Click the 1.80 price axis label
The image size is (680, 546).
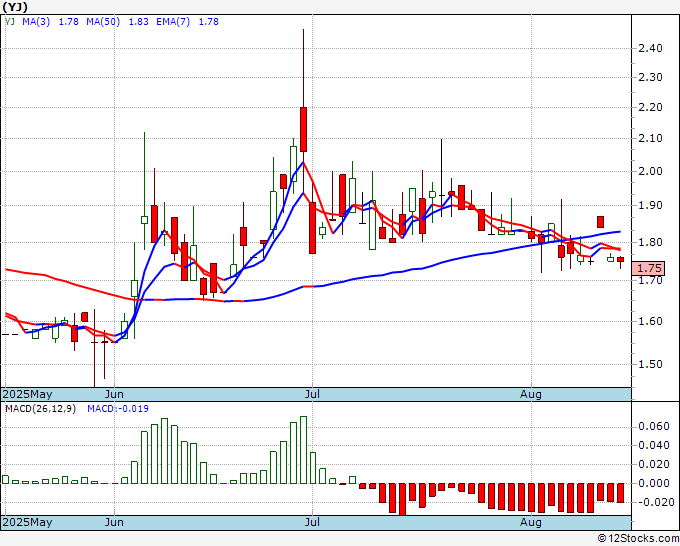651,242
